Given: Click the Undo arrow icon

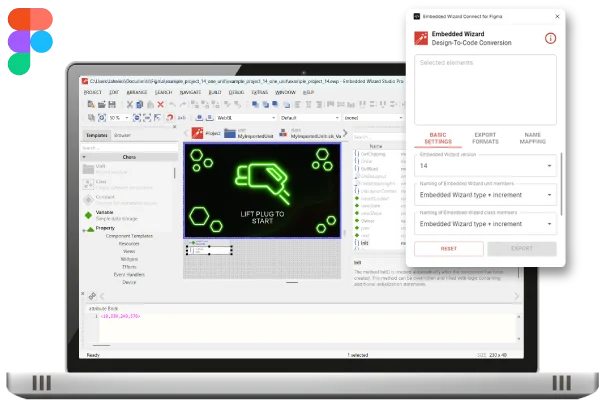Looking at the screenshot, I should point(173,104).
